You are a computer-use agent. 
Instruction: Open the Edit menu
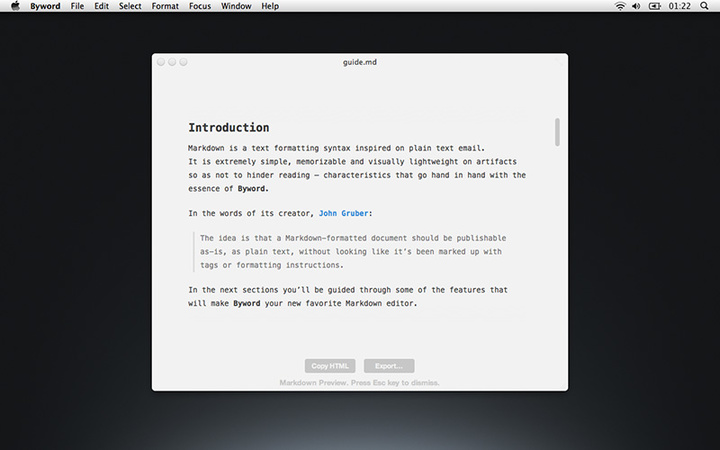[x=101, y=6]
